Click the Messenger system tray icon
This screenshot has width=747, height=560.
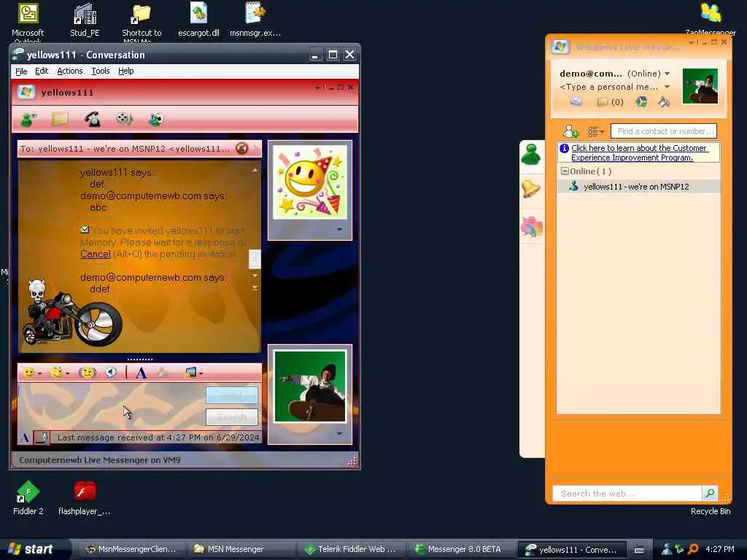point(667,549)
